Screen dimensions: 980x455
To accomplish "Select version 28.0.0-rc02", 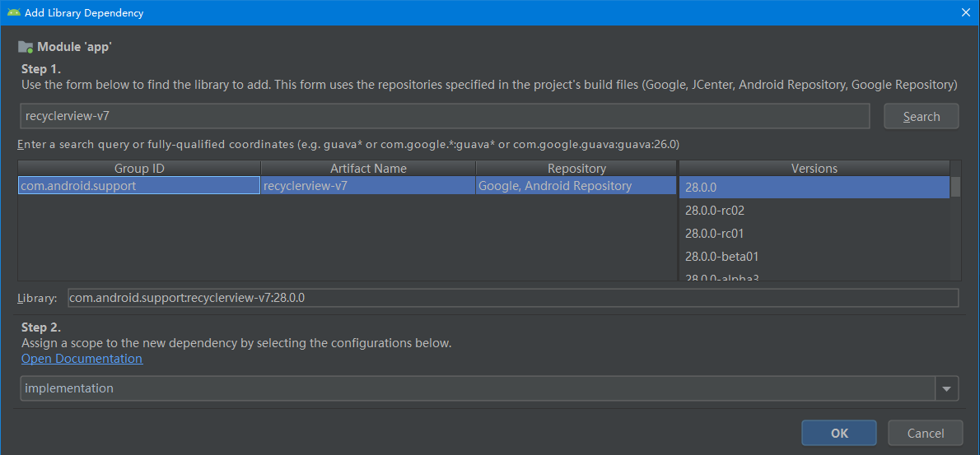I will click(814, 211).
